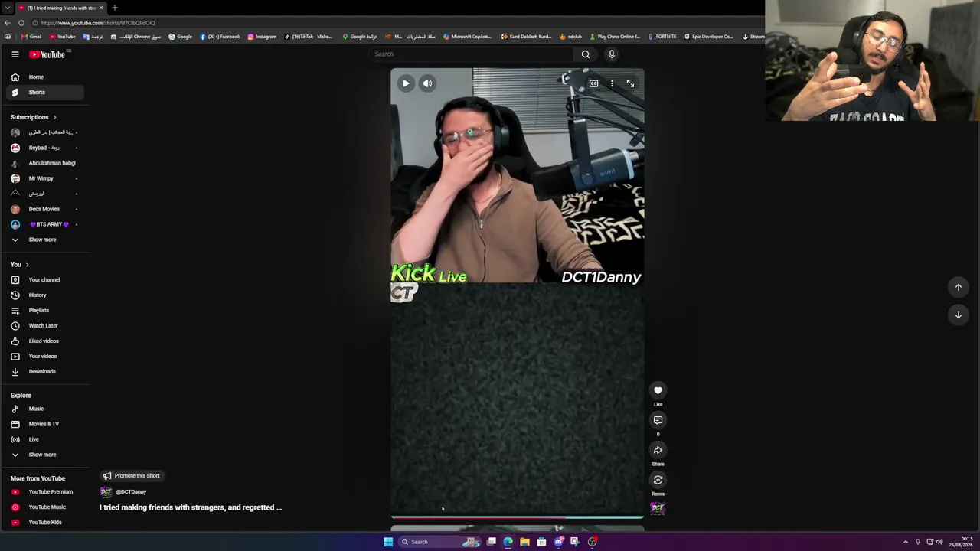The image size is (980, 551).
Task: Open the Short's sound source thumbnail
Action: [658, 507]
